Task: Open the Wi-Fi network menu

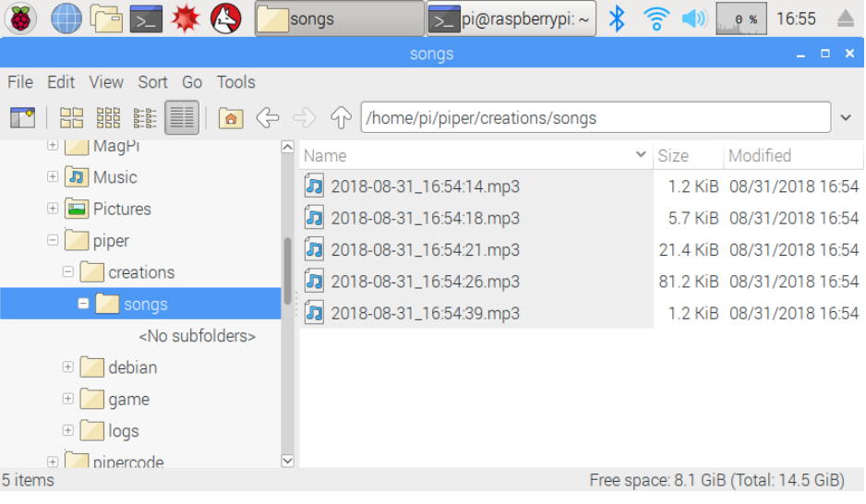Action: pos(656,18)
